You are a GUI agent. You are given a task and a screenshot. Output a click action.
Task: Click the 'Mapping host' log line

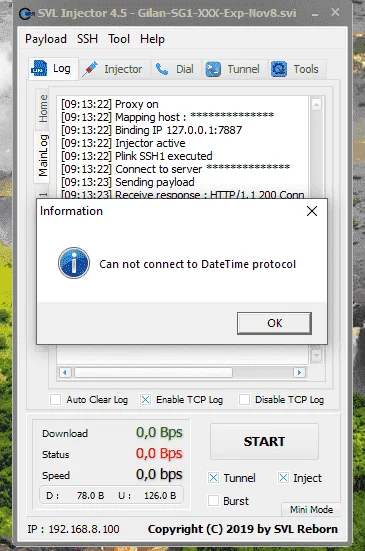point(167,117)
